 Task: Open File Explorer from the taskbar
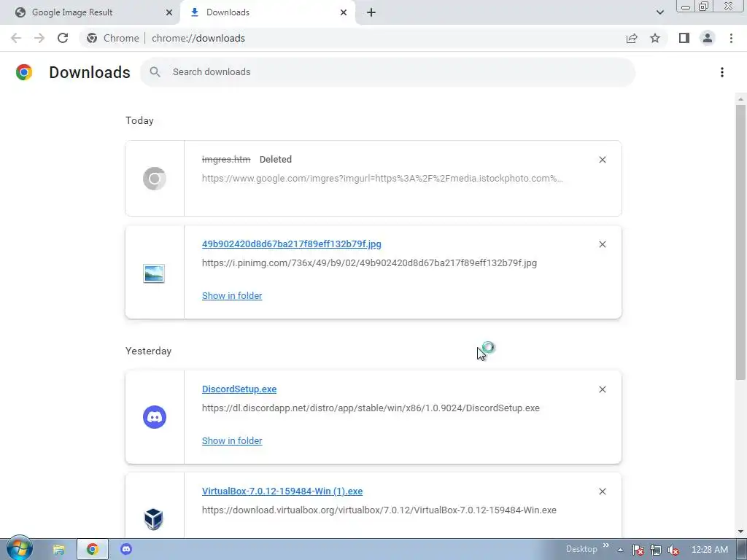pyautogui.click(x=58, y=550)
